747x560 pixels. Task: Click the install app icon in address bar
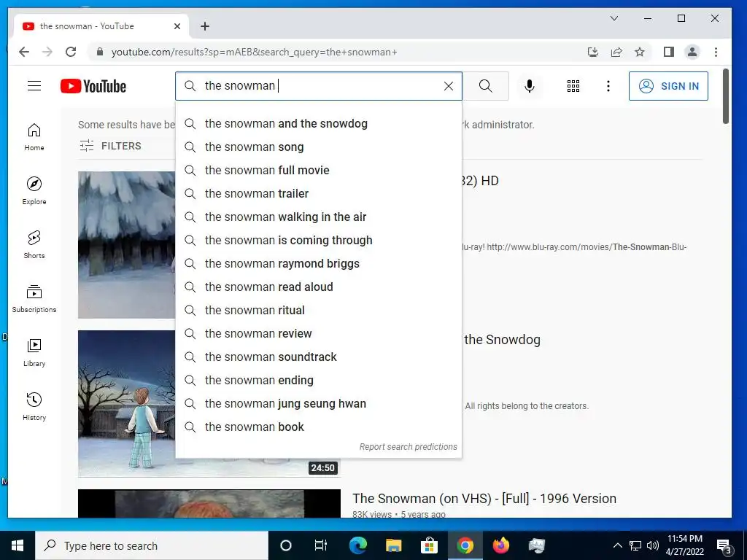pyautogui.click(x=592, y=52)
